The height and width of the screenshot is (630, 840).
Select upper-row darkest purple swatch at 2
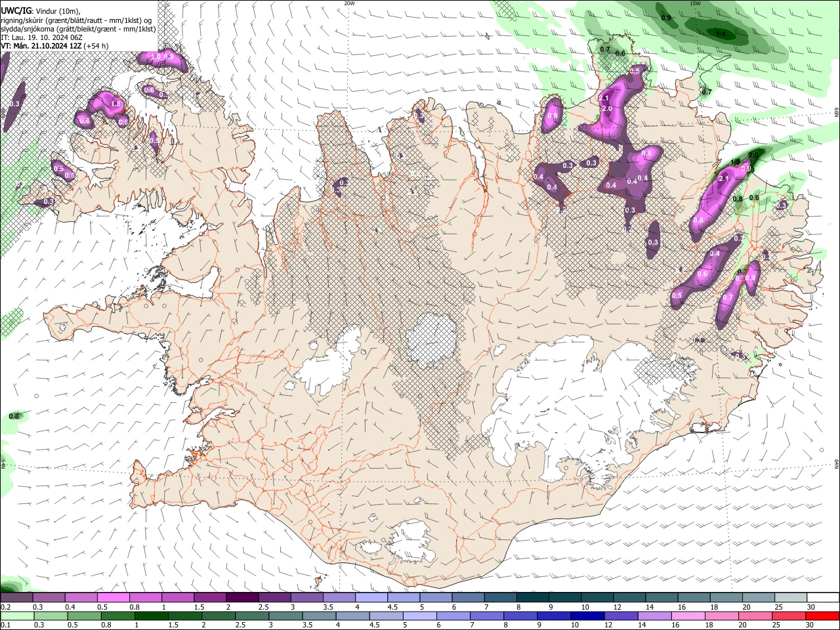coord(241,598)
